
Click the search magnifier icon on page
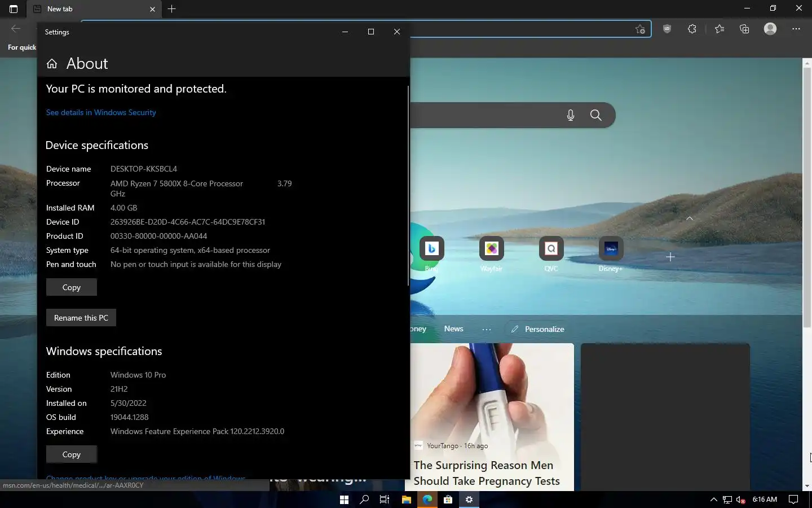click(x=595, y=115)
